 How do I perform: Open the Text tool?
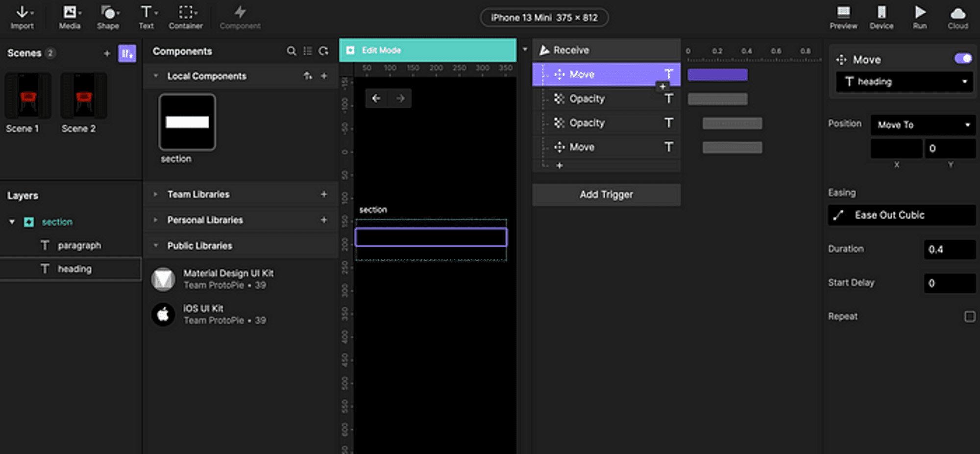pyautogui.click(x=145, y=17)
